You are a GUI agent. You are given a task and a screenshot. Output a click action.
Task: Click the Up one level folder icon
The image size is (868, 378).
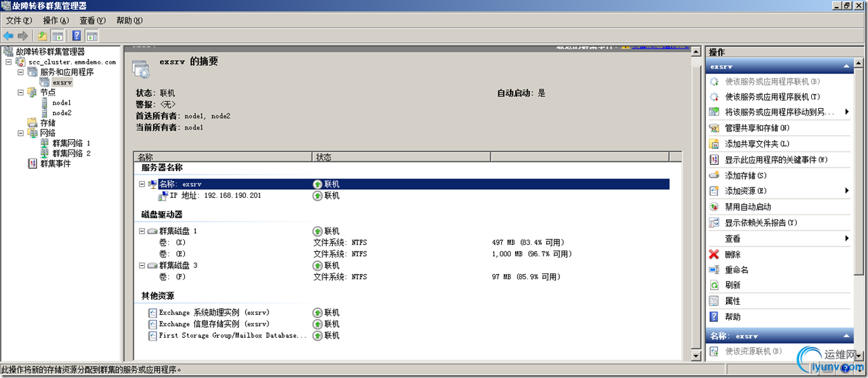pyautogui.click(x=43, y=35)
